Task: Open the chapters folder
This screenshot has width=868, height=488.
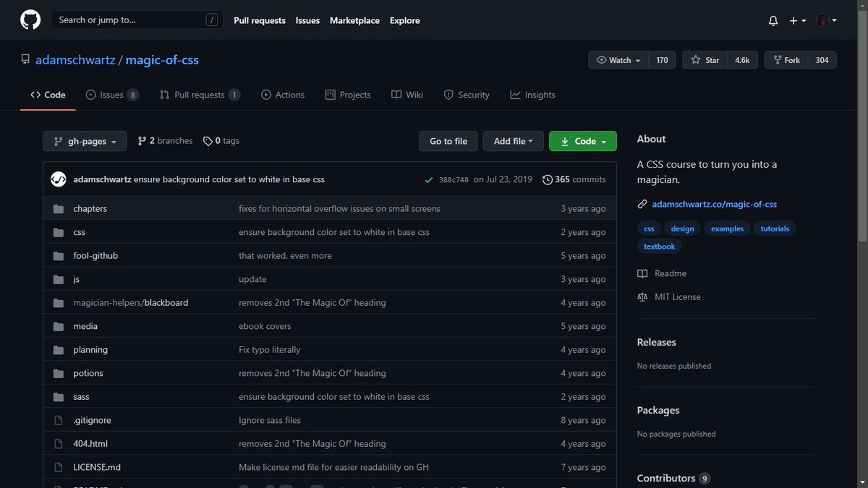Action: click(x=90, y=209)
